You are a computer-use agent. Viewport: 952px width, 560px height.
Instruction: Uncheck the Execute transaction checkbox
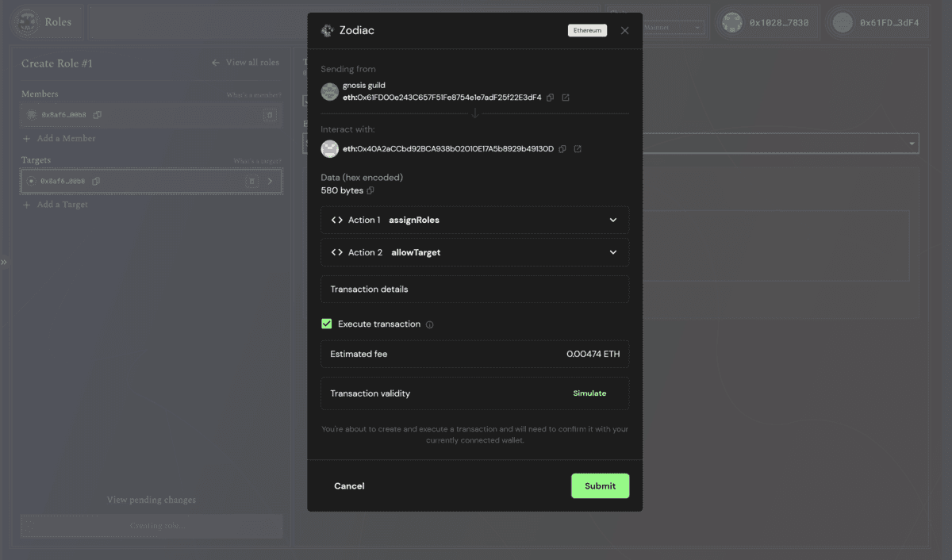tap(326, 324)
